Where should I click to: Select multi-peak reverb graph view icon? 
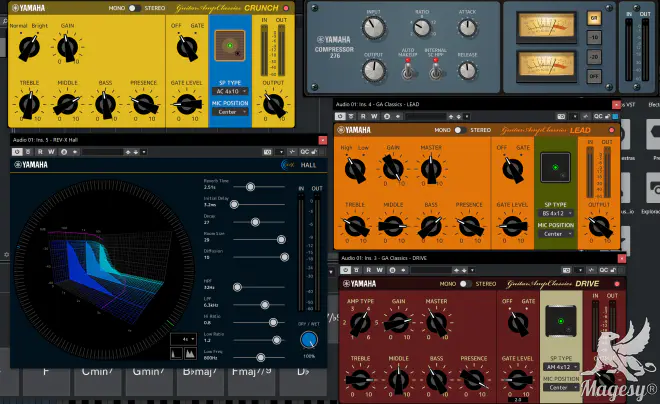190,354
